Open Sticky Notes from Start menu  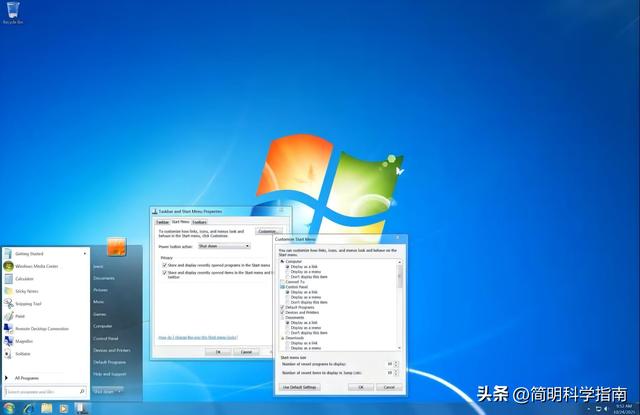(x=28, y=290)
